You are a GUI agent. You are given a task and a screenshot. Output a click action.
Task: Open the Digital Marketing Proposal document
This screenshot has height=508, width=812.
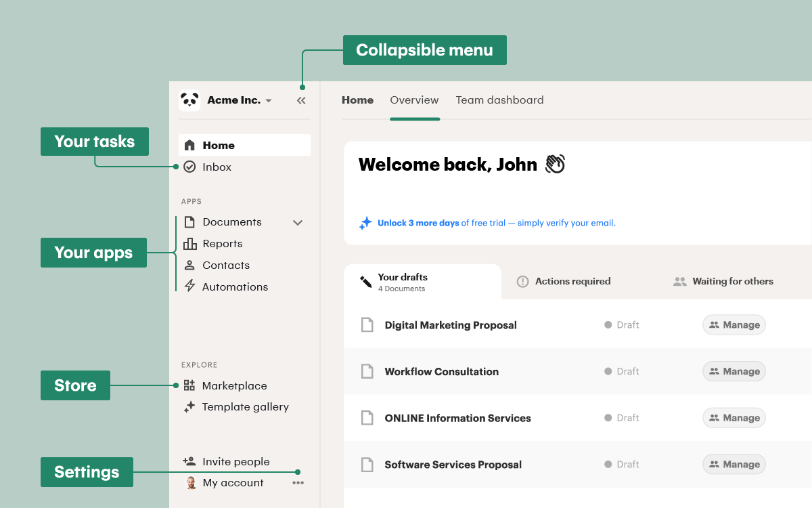click(x=451, y=325)
